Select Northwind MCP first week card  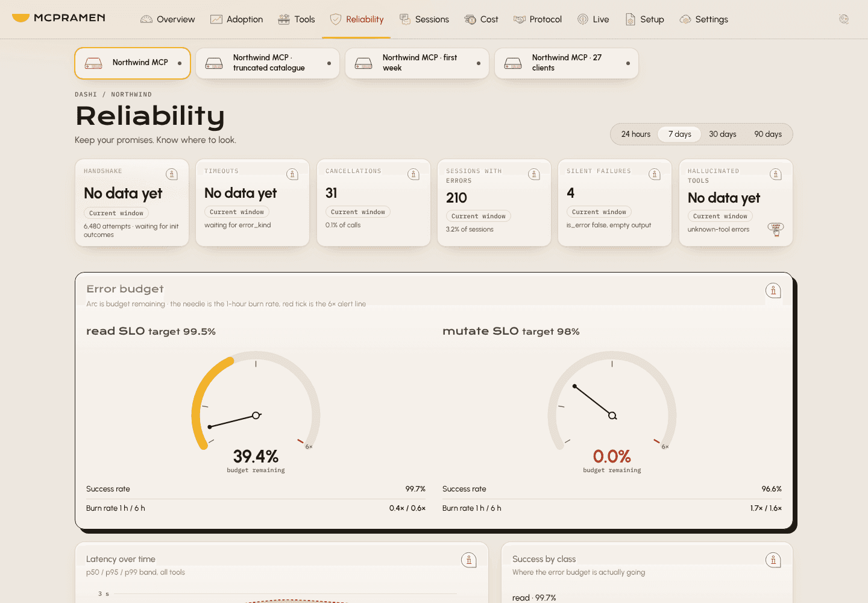(x=417, y=63)
